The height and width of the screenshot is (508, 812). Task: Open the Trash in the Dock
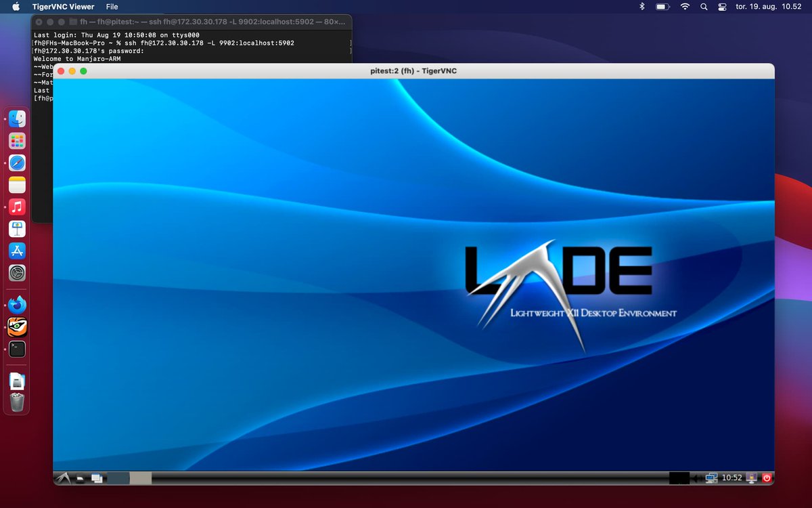[x=17, y=402]
